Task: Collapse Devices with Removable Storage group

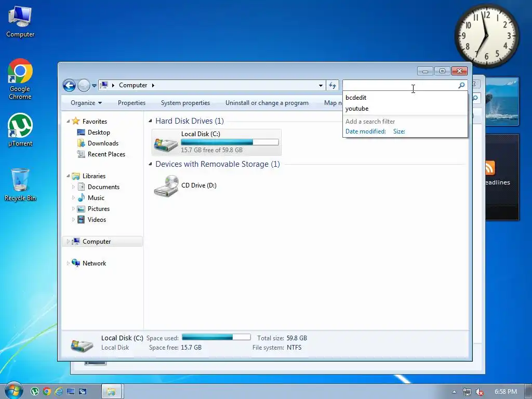Action: point(150,164)
